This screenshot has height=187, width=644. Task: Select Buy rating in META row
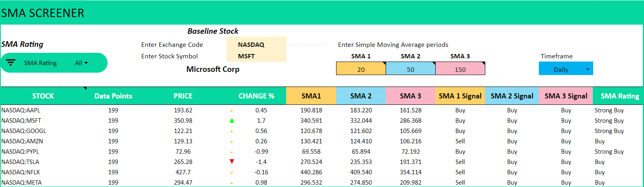(x=600, y=182)
